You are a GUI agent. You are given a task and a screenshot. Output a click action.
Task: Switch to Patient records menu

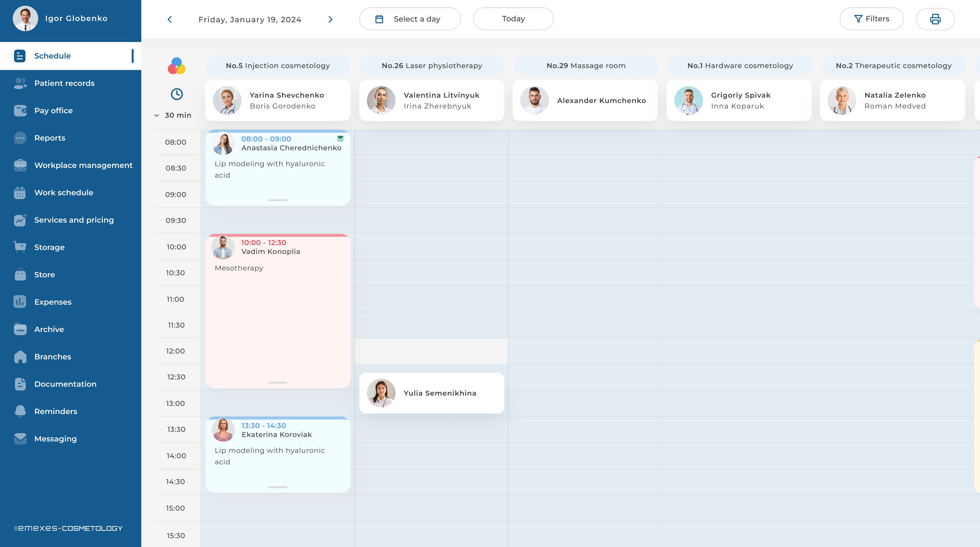pos(64,83)
